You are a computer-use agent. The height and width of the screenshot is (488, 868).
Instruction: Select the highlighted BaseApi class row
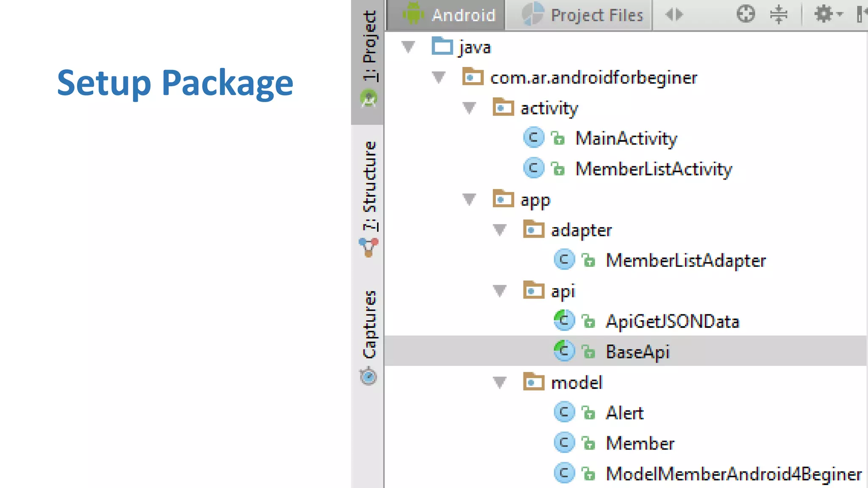coord(626,351)
